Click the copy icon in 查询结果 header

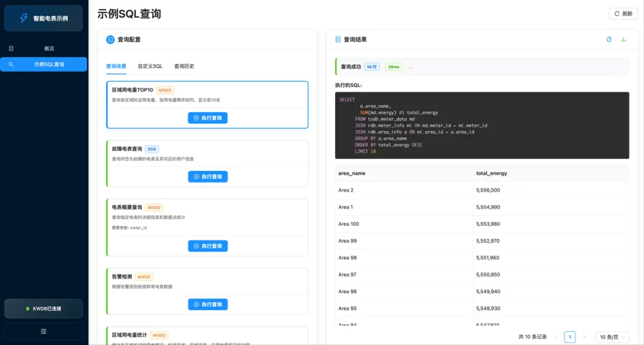[609, 39]
